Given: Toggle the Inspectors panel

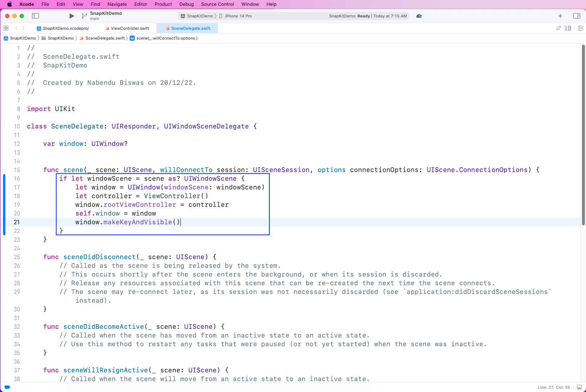Looking at the screenshot, I should 577,16.
